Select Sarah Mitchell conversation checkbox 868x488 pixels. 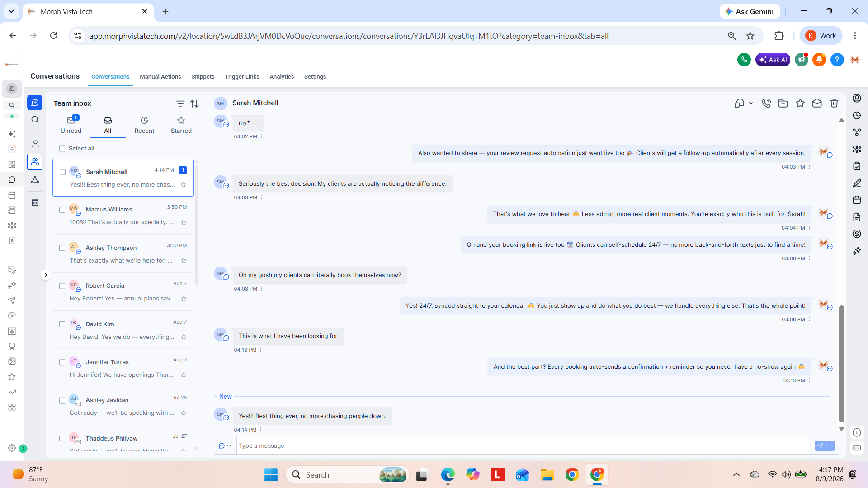[x=62, y=172]
